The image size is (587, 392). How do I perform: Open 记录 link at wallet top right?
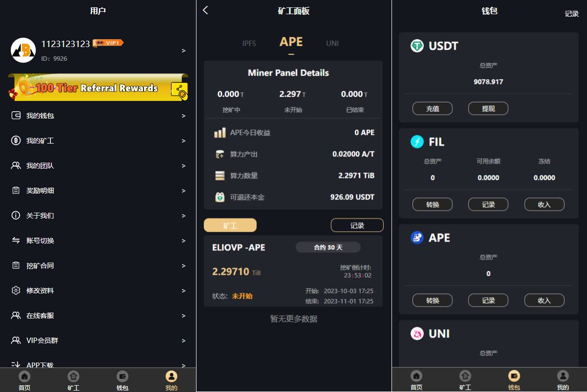click(572, 14)
